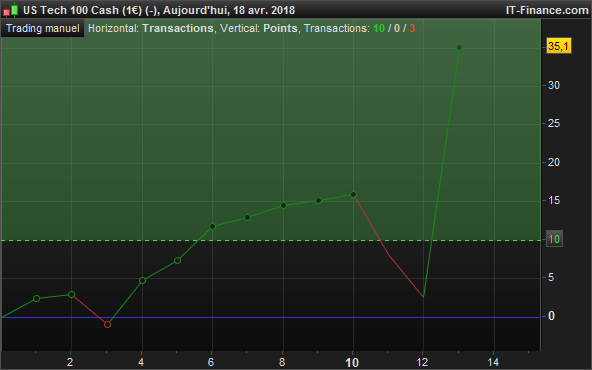The height and width of the screenshot is (370, 592).
Task: Click the chart title 'US Tech 100 Cash'
Action: pos(71,10)
